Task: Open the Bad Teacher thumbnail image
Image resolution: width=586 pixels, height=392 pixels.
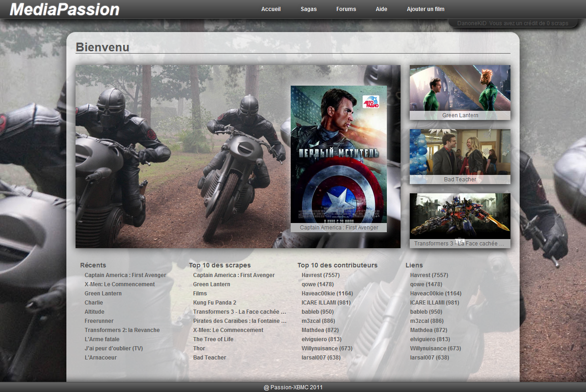Action: coord(460,152)
